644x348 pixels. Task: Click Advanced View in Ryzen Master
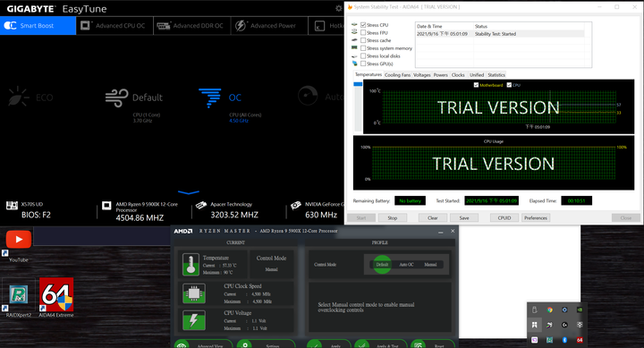click(203, 344)
